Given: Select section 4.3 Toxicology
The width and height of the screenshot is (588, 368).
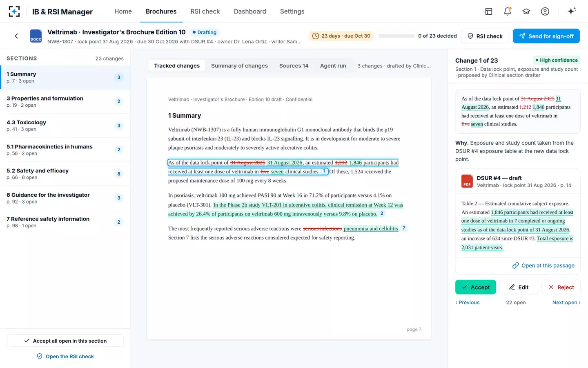Looking at the screenshot, I should click(x=65, y=126).
